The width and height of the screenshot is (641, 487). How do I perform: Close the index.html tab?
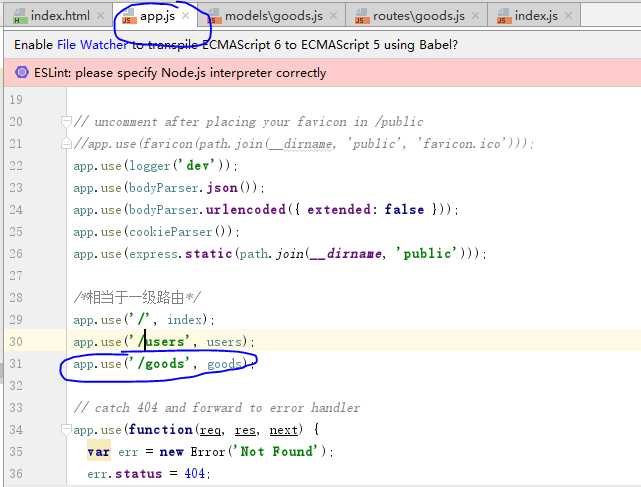[100, 16]
